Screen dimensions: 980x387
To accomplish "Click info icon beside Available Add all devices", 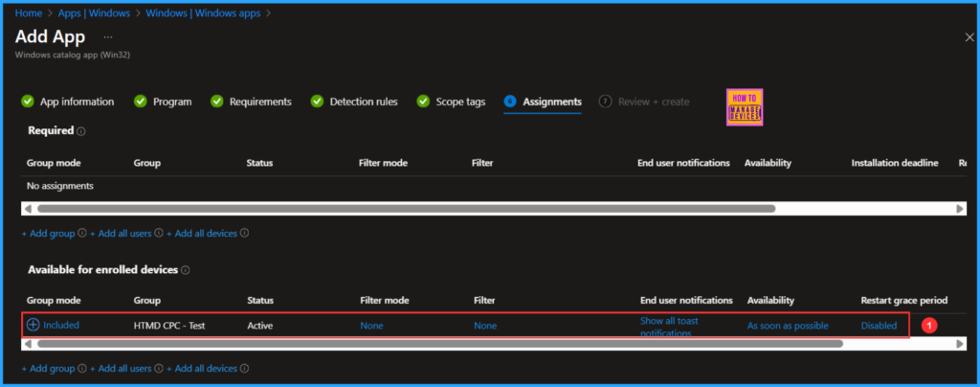I will point(244,368).
